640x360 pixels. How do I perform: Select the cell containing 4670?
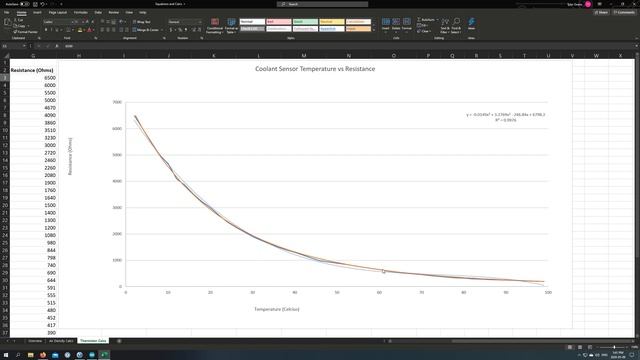pyautogui.click(x=33, y=108)
